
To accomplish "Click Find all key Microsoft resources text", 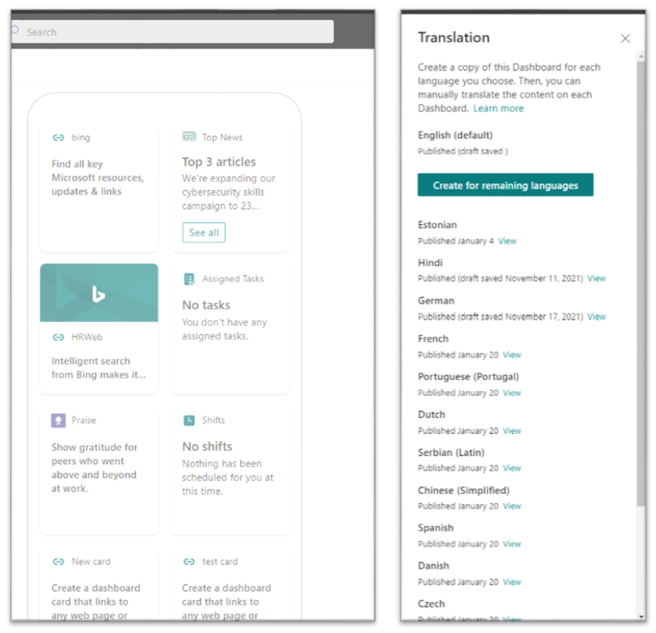I will point(97,178).
